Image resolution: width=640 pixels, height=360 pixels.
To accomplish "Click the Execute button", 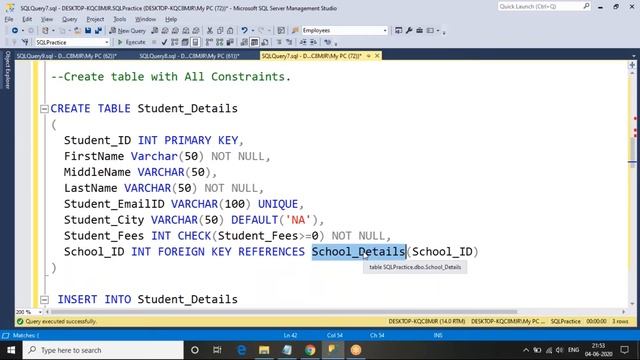I will click(x=131, y=42).
